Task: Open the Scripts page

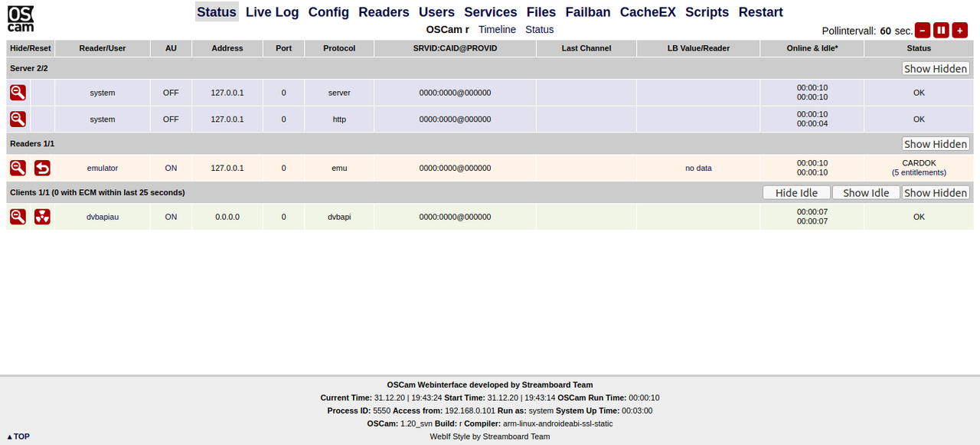Action: point(707,12)
